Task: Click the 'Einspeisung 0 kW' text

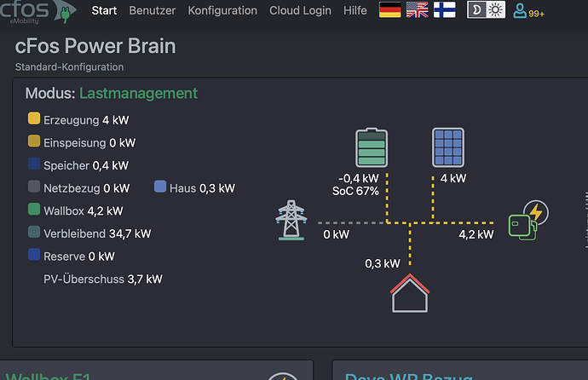Action: [89, 143]
